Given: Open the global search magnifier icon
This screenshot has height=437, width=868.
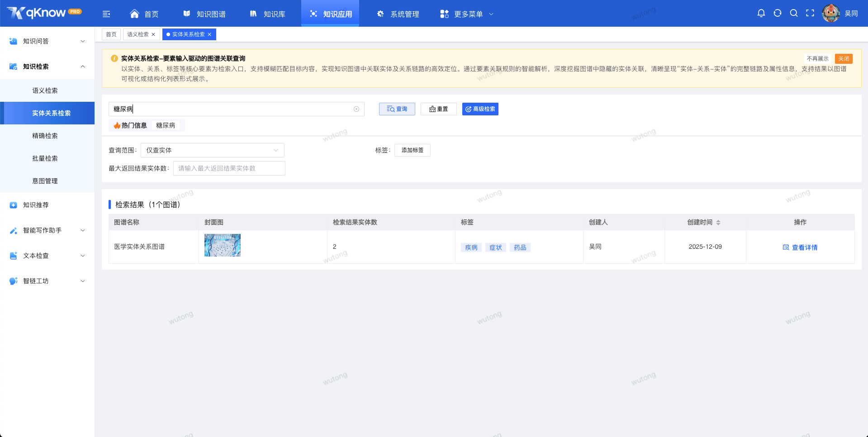Looking at the screenshot, I should (794, 13).
